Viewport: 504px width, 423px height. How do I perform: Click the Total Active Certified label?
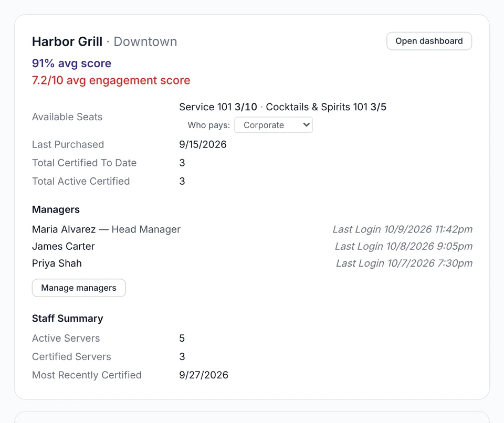tap(81, 181)
